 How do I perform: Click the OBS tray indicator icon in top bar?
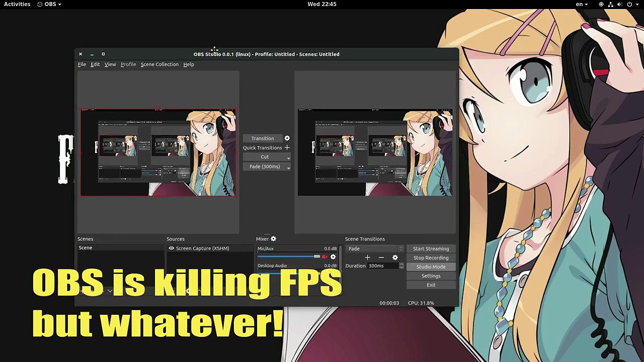coord(601,4)
